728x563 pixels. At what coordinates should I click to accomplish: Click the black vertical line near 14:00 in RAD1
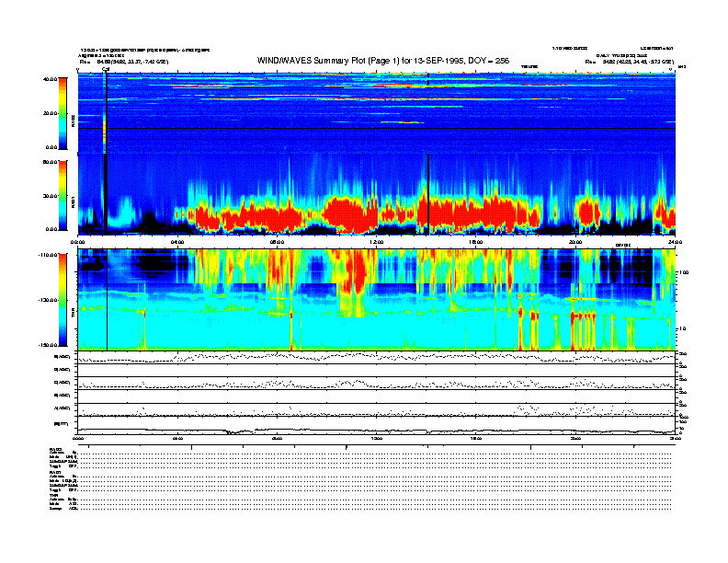point(428,194)
